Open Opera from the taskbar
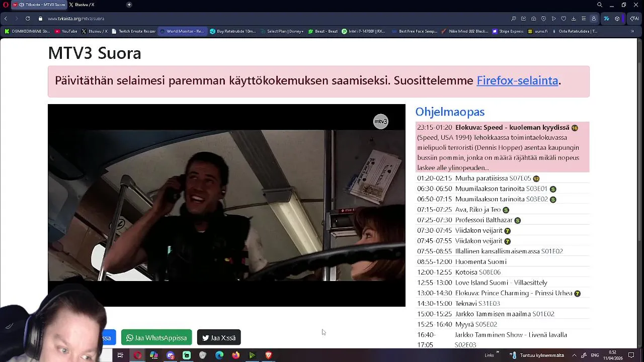This screenshot has width=644, height=362. (137, 355)
